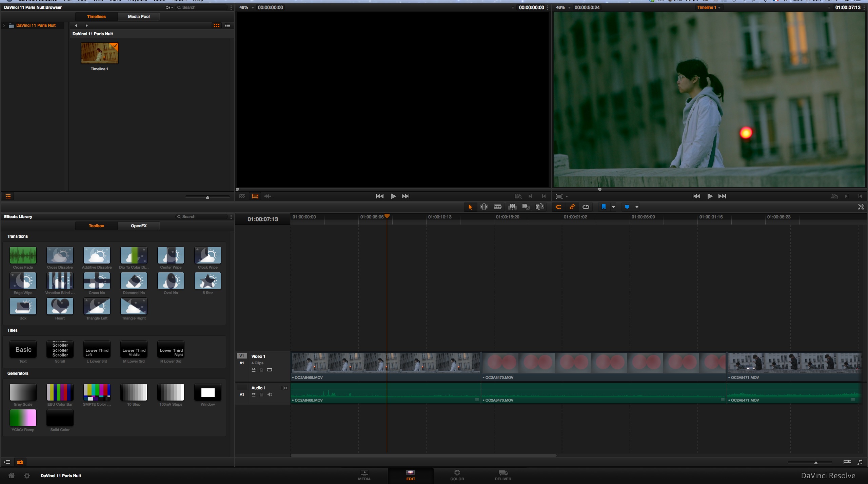Switch to the Media Pool tab
The image size is (868, 484).
click(x=138, y=16)
